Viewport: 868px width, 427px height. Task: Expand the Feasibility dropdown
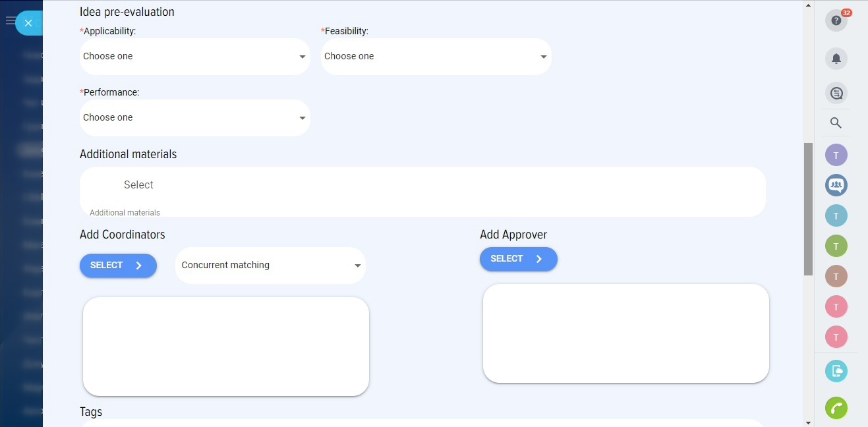(436, 57)
